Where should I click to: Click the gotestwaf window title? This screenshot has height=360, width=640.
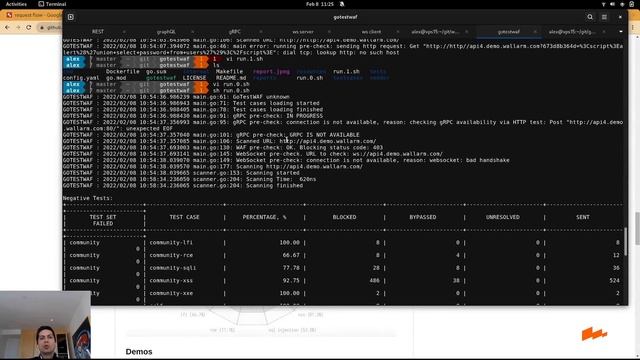pyautogui.click(x=345, y=17)
